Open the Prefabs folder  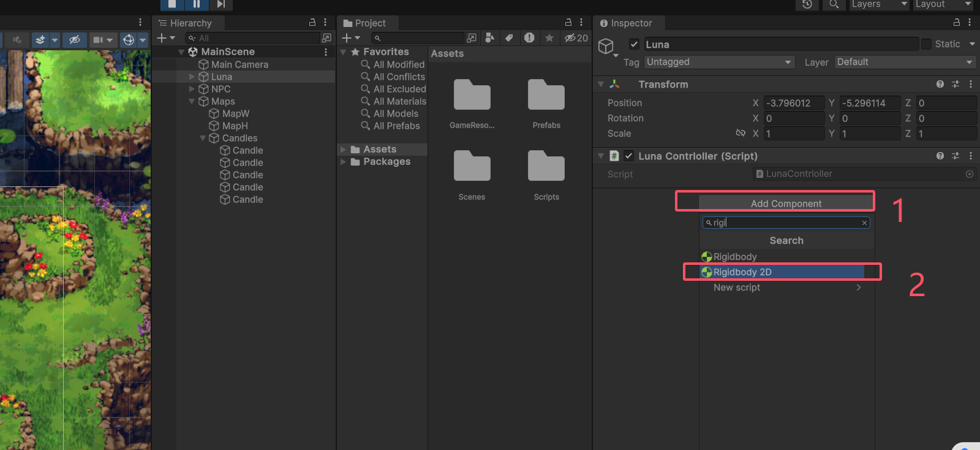546,104
